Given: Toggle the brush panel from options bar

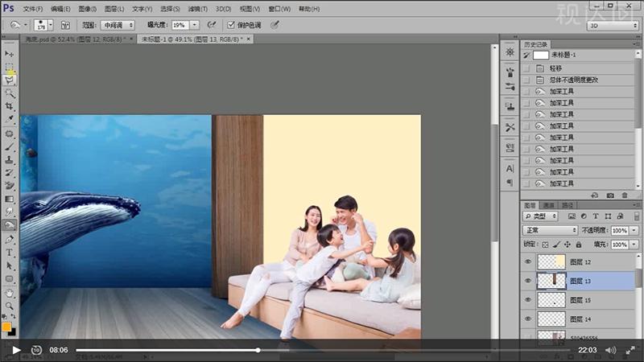Looking at the screenshot, I should 65,25.
